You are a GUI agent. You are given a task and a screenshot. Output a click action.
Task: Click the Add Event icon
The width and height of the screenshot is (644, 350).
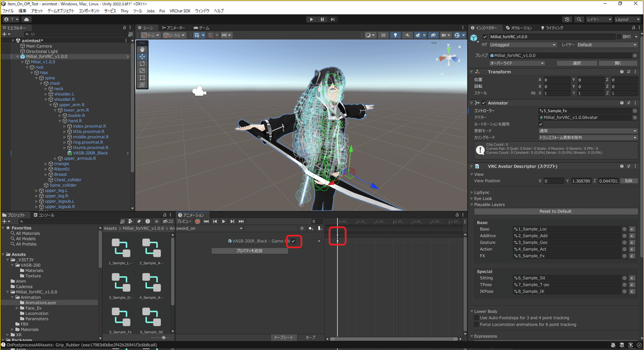coord(319,229)
